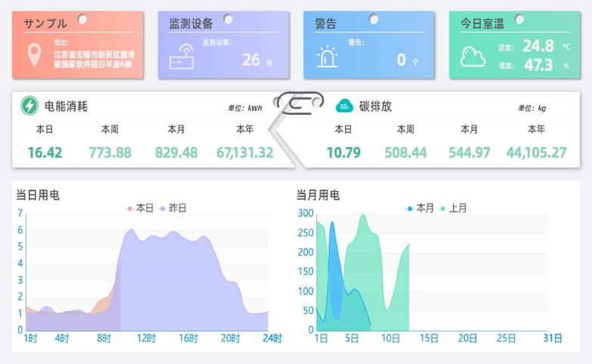Screen dimensions: 592x364
Task: Toggle the 上月 legend series
Action: point(453,208)
